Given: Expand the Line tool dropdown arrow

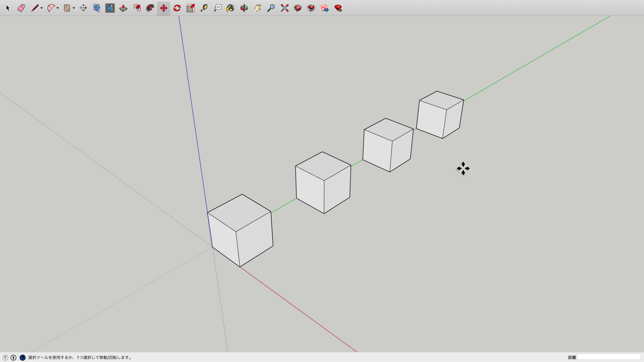Looking at the screenshot, I should click(x=42, y=8).
